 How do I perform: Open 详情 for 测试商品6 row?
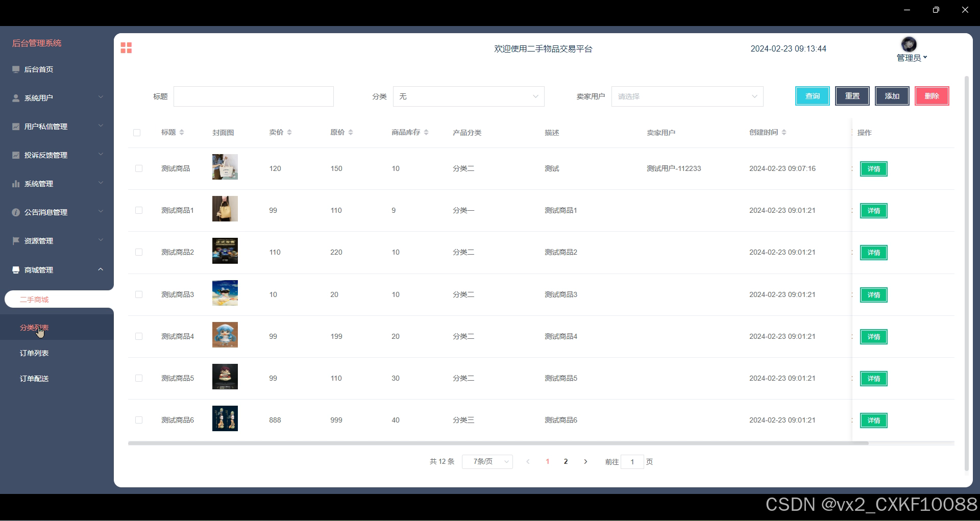click(x=874, y=420)
